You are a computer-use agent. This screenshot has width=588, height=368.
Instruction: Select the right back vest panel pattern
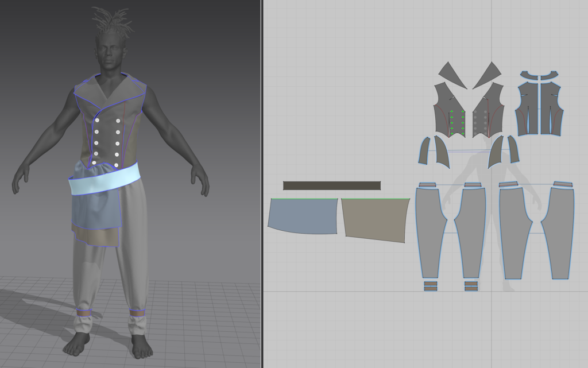[x=552, y=109]
